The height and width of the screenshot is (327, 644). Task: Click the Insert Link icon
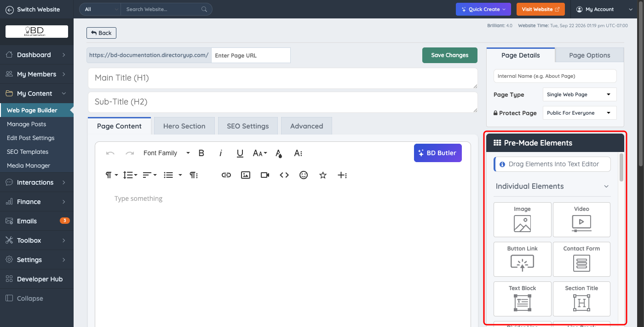pyautogui.click(x=226, y=175)
